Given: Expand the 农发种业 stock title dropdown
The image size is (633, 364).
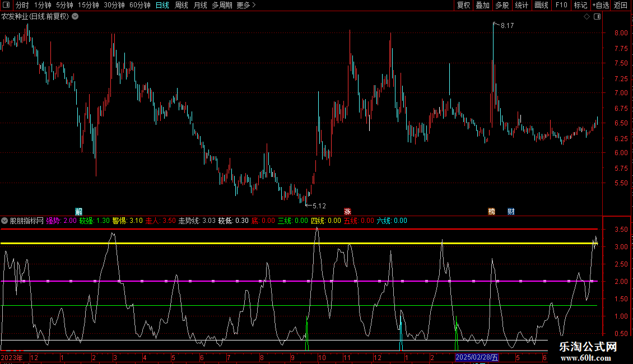Looking at the screenshot, I should (x=75, y=17).
